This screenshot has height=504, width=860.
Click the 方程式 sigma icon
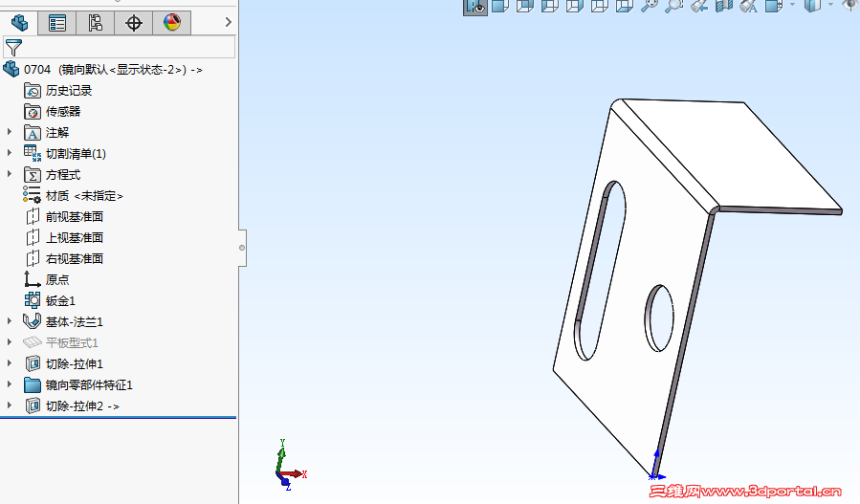33,175
